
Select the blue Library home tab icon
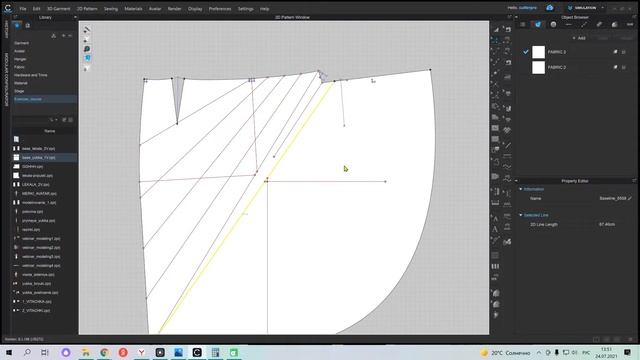click(17, 26)
